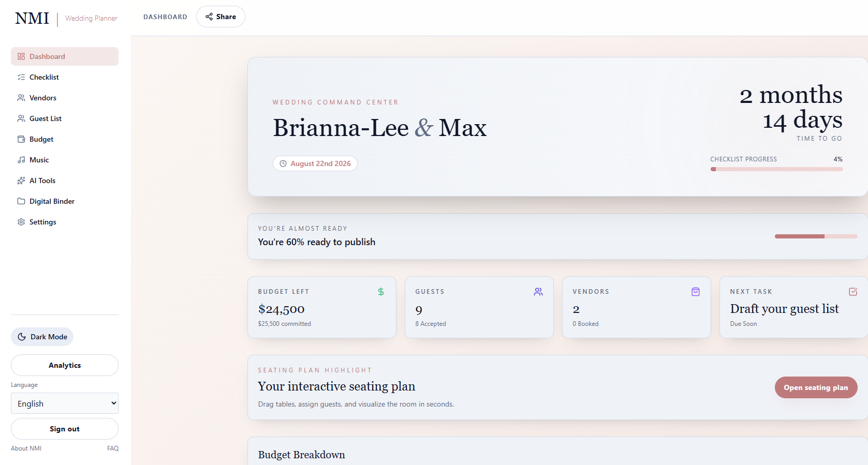The width and height of the screenshot is (868, 465).
Task: Click the 'Due Soon' text
Action: click(x=743, y=324)
